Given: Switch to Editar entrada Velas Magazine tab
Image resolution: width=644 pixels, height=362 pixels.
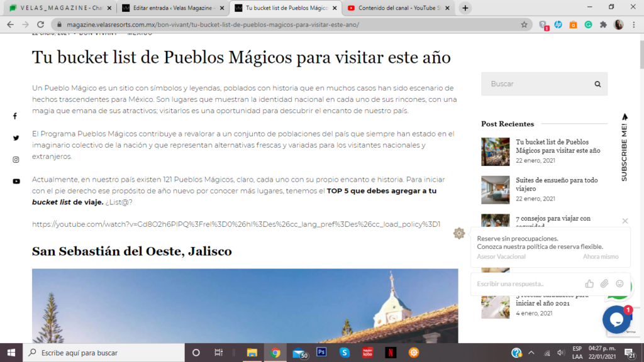Looking at the screenshot, I should (x=172, y=8).
